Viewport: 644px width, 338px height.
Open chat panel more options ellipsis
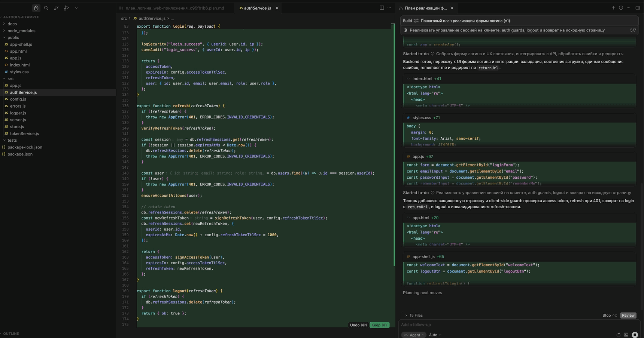629,8
